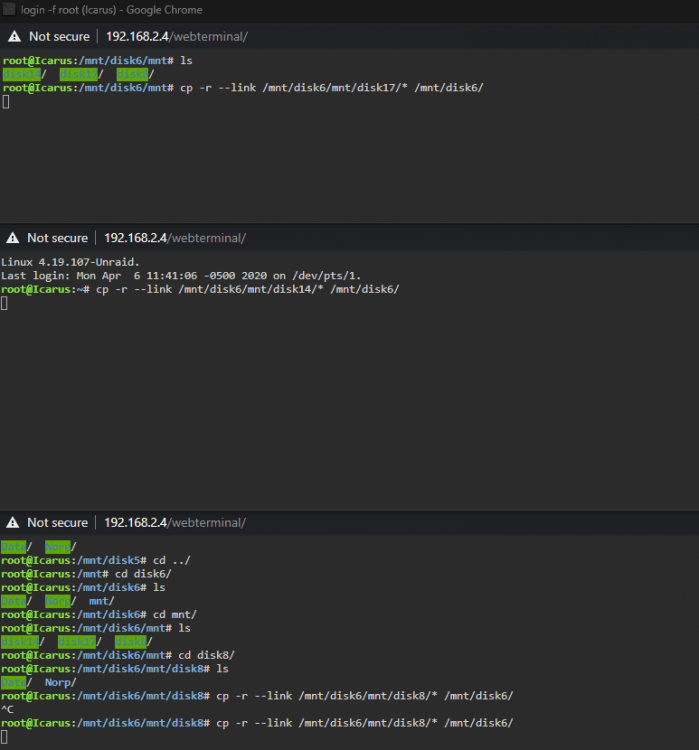Viewport: 699px width, 750px height.
Task: Open the 'Not secure' site info in the middle window
Action: 57,238
